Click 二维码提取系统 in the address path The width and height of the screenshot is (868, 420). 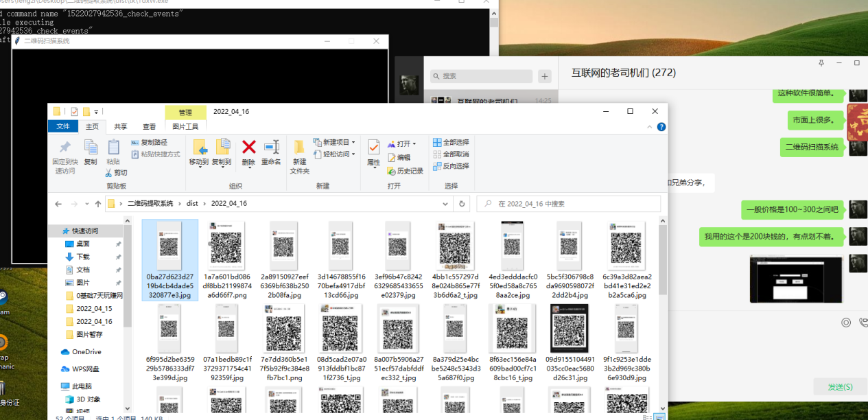tap(150, 204)
